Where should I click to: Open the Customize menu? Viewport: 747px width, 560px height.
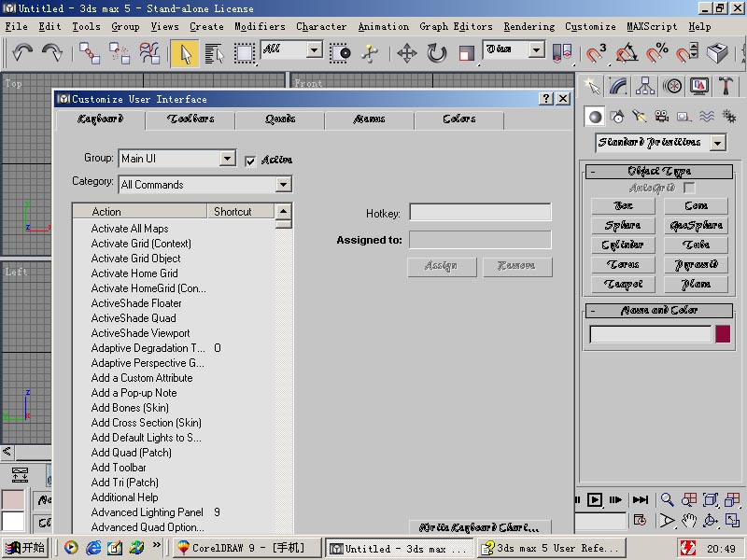click(590, 27)
